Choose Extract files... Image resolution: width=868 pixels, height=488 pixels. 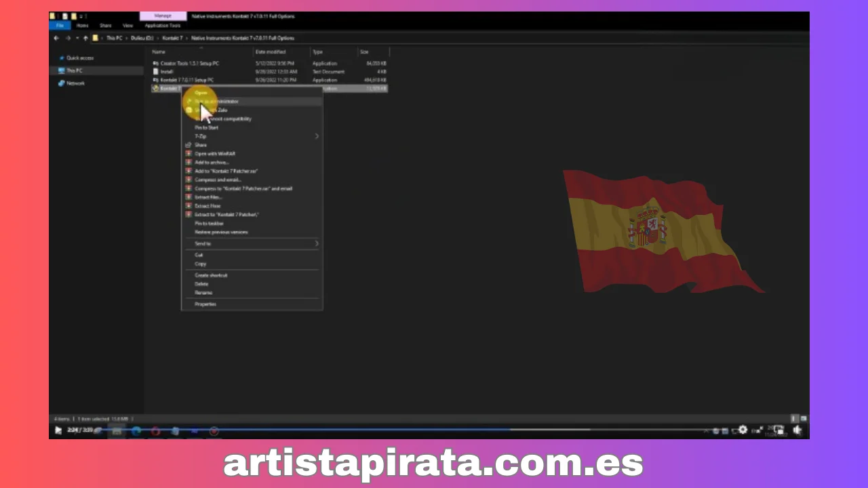[252, 197]
